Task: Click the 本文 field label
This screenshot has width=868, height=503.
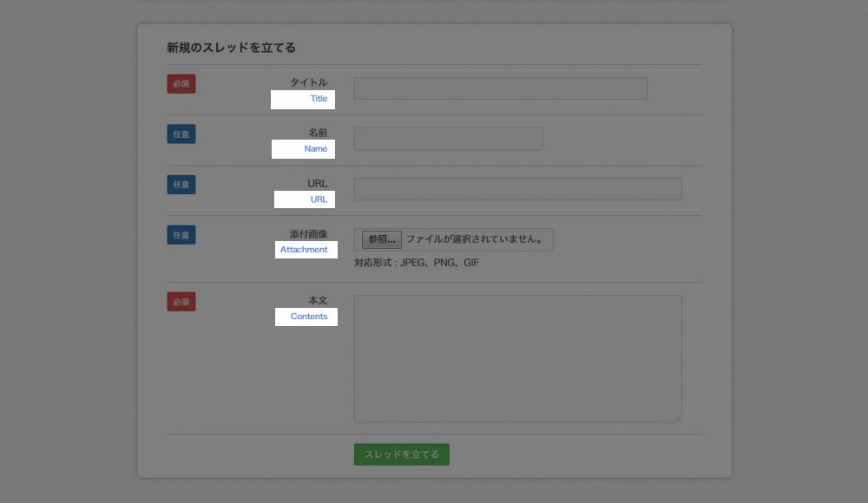Action: coord(318,300)
